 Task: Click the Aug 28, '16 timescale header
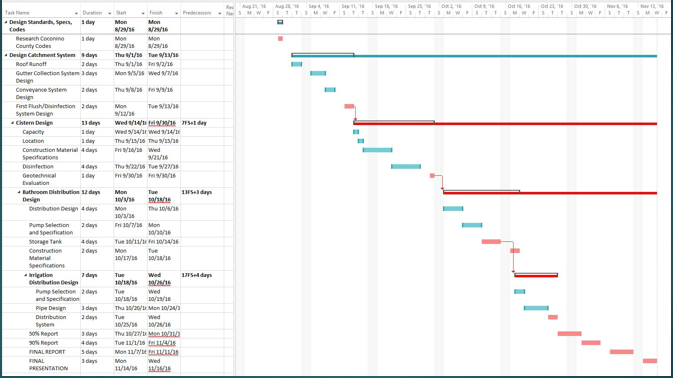point(286,6)
